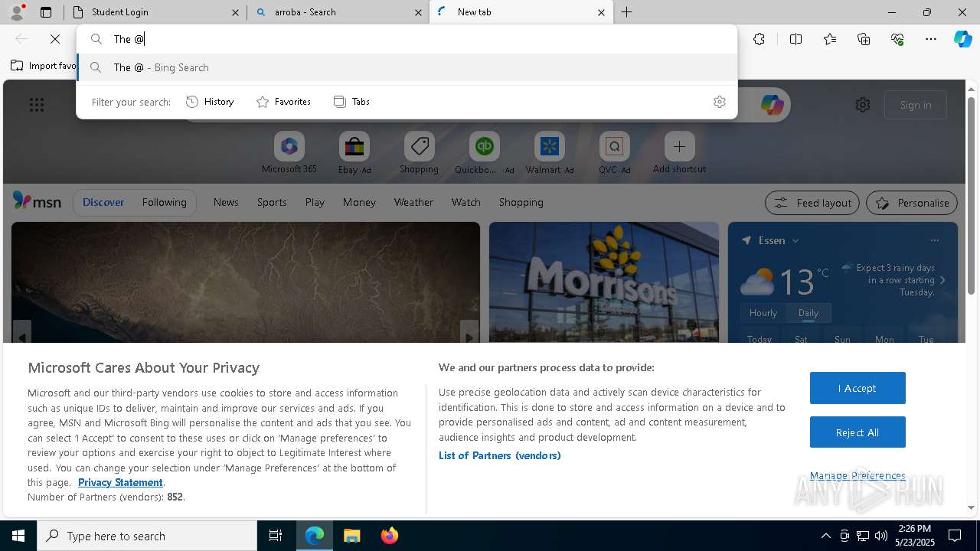Filter search suggestions by Favorites

click(284, 102)
